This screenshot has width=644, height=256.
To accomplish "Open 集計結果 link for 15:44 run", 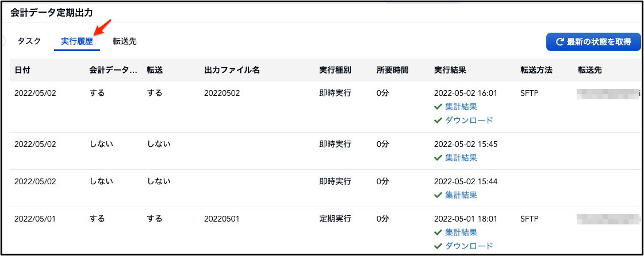I will point(461,195).
